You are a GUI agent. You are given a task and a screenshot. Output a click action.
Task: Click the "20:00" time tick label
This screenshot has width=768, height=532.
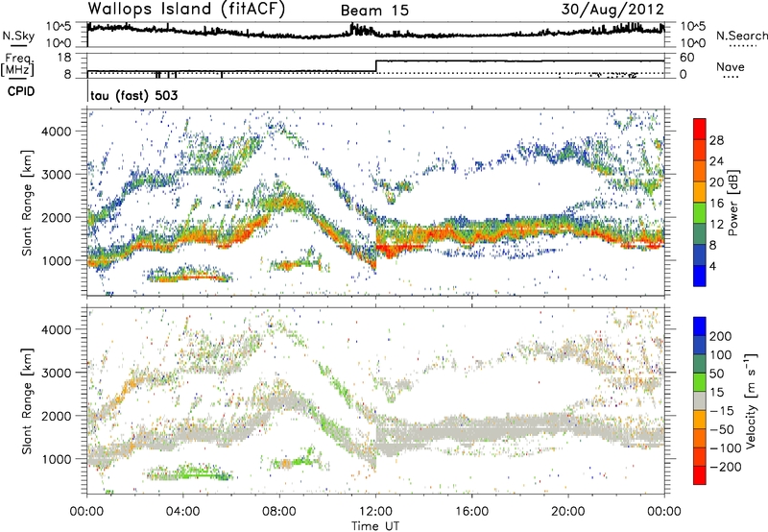coord(567,512)
